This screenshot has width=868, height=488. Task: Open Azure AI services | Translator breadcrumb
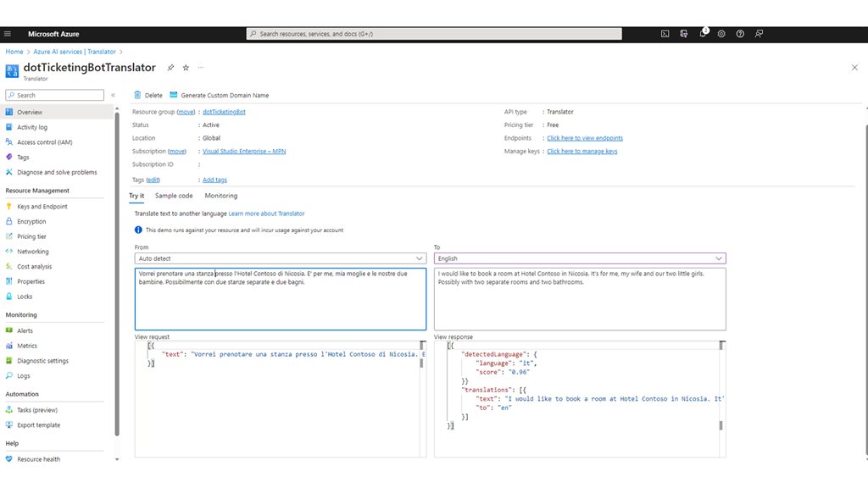point(75,52)
